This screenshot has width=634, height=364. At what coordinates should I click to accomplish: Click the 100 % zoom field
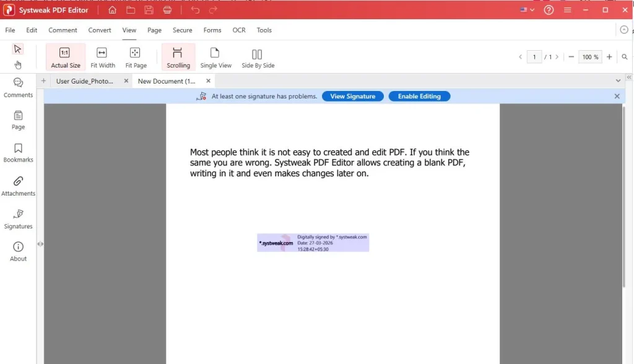coord(590,57)
